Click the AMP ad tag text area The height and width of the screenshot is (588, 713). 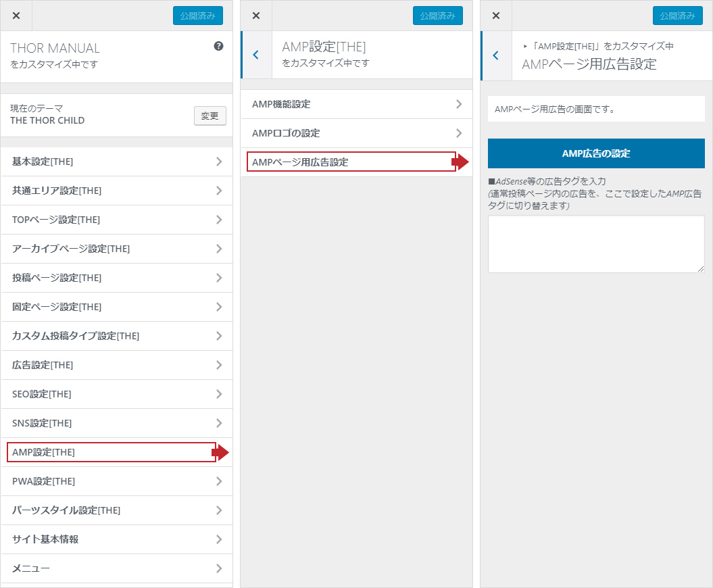[x=595, y=244]
